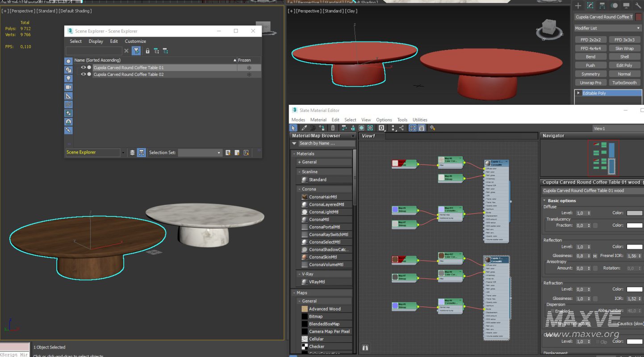Open the Customize menu in Scene Explorer
This screenshot has width=644, height=357.
click(x=135, y=42)
